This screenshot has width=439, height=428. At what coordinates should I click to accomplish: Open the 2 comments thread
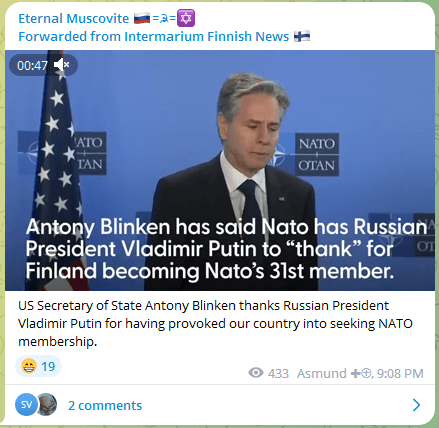[x=105, y=405]
